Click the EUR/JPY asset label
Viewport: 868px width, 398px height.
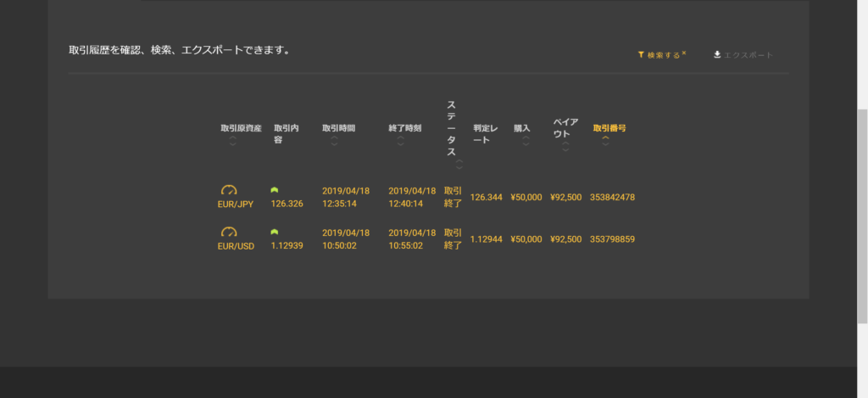coord(236,204)
